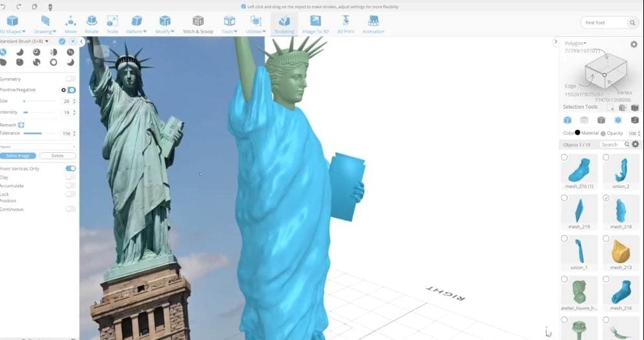Select the mesh_219 object thumbnail

579,210
